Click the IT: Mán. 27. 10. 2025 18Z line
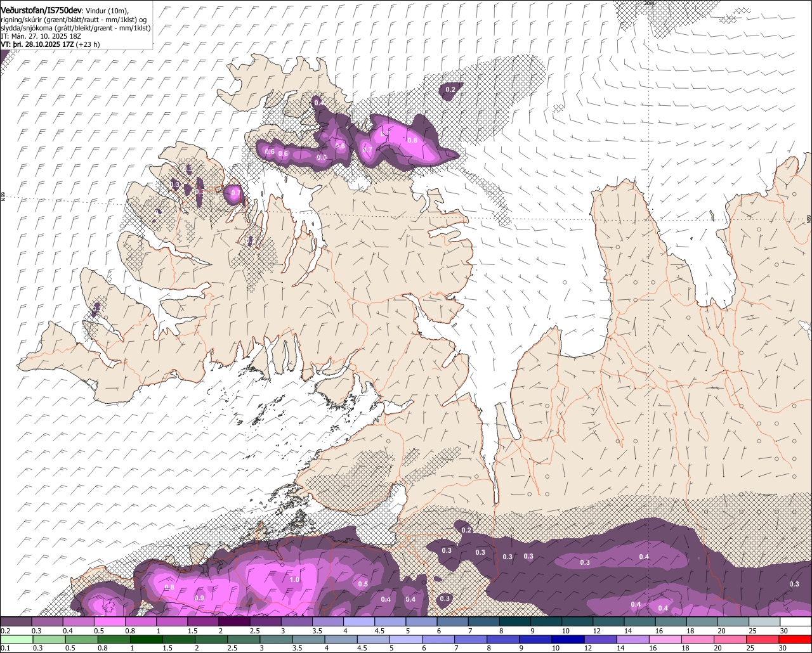This screenshot has height=653, width=812. (x=41, y=36)
